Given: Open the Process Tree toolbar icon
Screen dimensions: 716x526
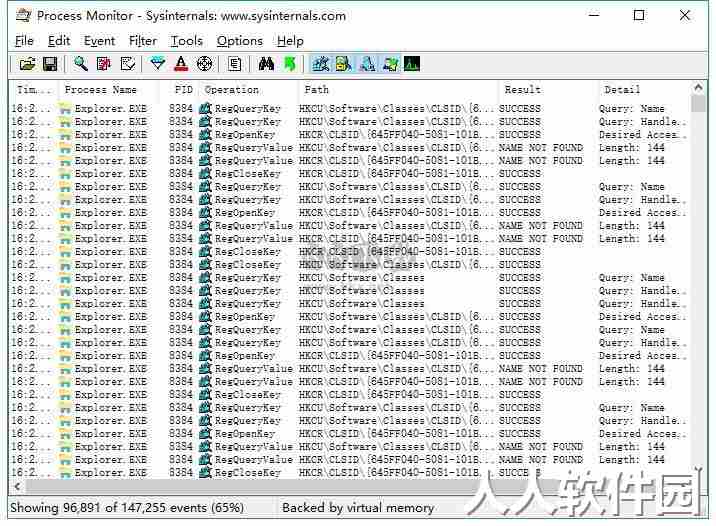Looking at the screenshot, I should click(235, 64).
